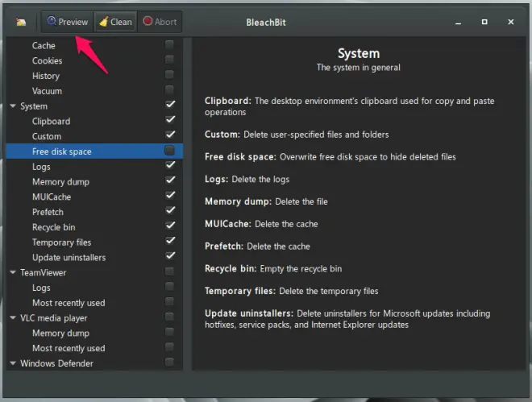Select the Update uninstallers row

[94, 257]
